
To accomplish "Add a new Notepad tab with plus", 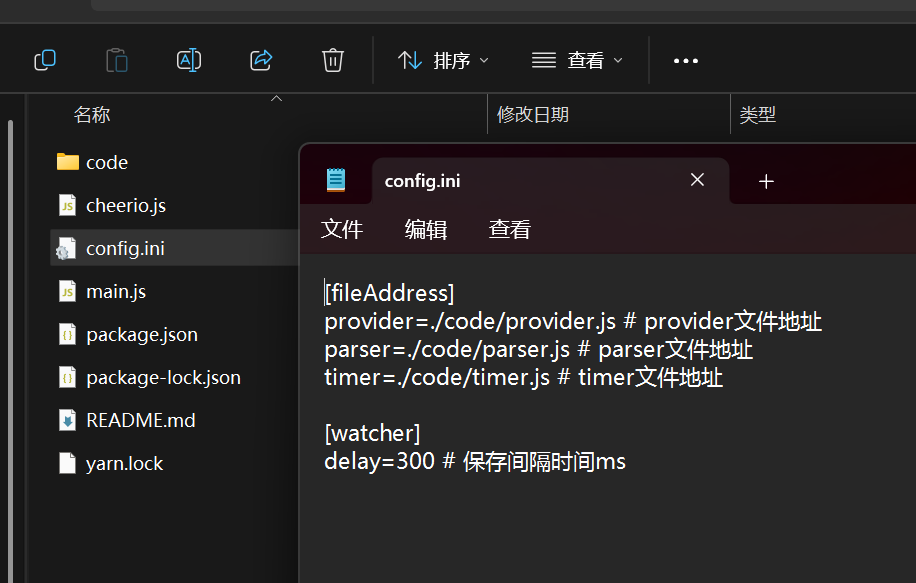I will tap(766, 181).
